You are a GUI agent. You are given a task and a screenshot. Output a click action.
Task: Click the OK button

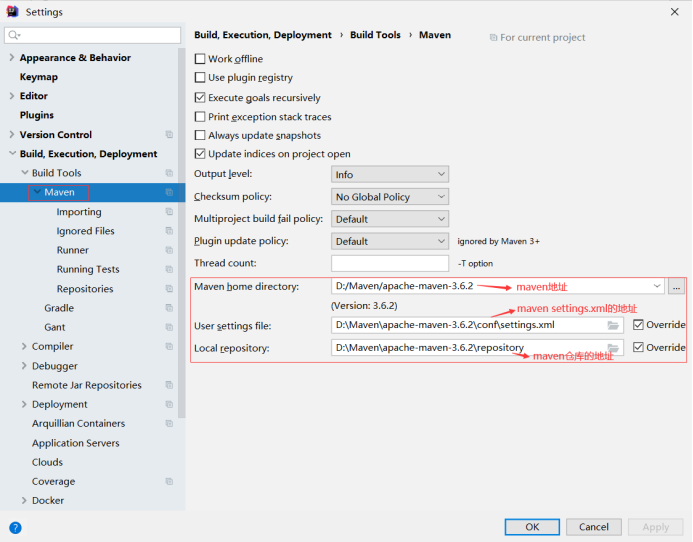click(x=532, y=527)
